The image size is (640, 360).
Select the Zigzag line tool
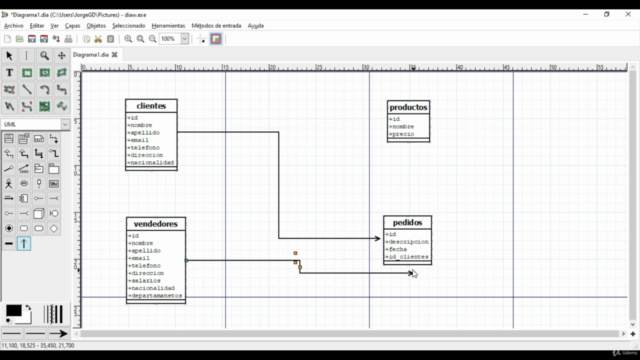point(62,89)
